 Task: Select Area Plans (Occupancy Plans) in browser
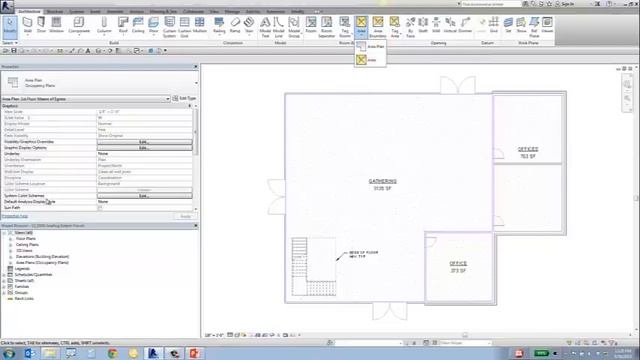[42, 262]
